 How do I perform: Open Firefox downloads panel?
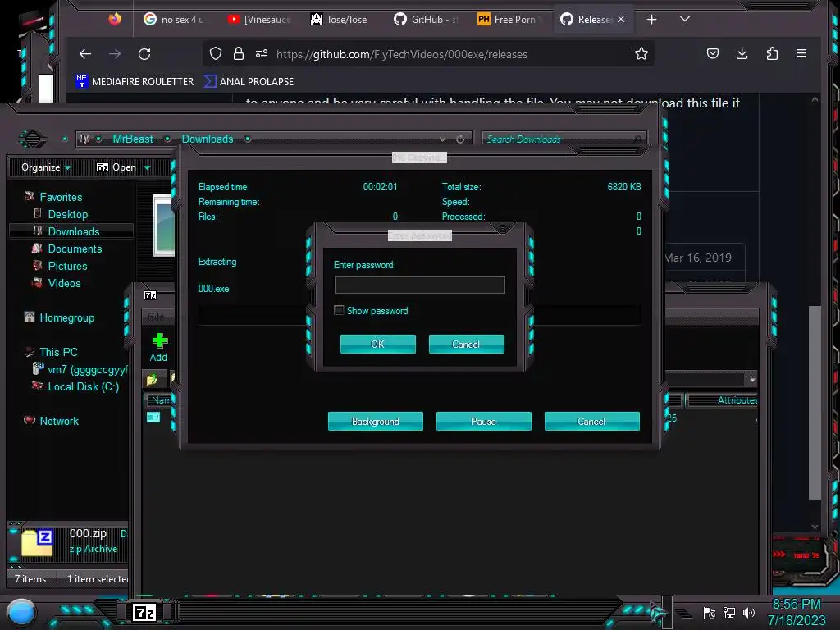click(742, 53)
